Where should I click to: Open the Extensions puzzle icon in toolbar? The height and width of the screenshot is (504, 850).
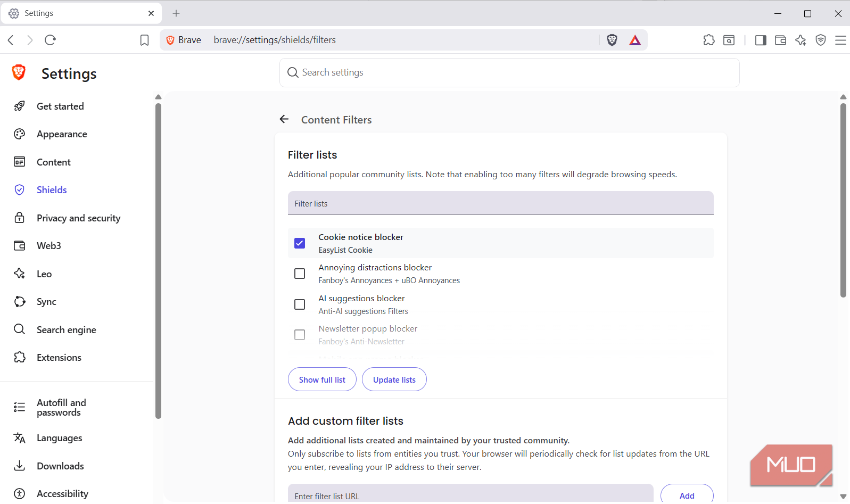click(x=709, y=40)
